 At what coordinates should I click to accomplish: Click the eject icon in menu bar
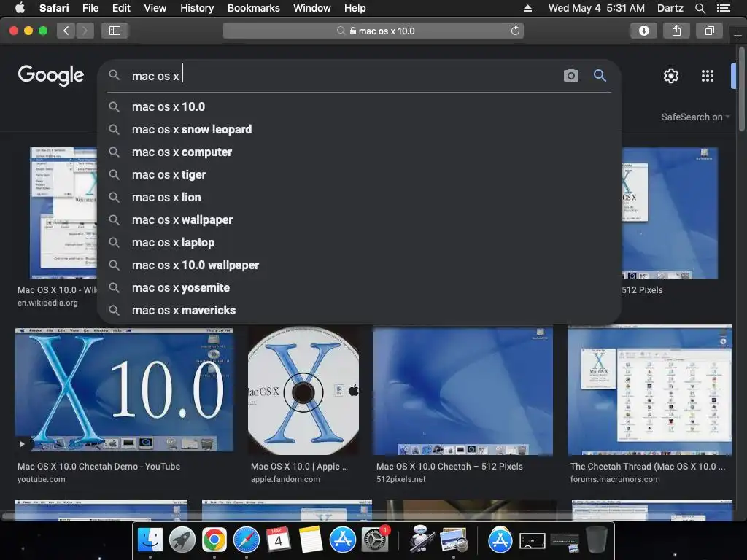(527, 8)
